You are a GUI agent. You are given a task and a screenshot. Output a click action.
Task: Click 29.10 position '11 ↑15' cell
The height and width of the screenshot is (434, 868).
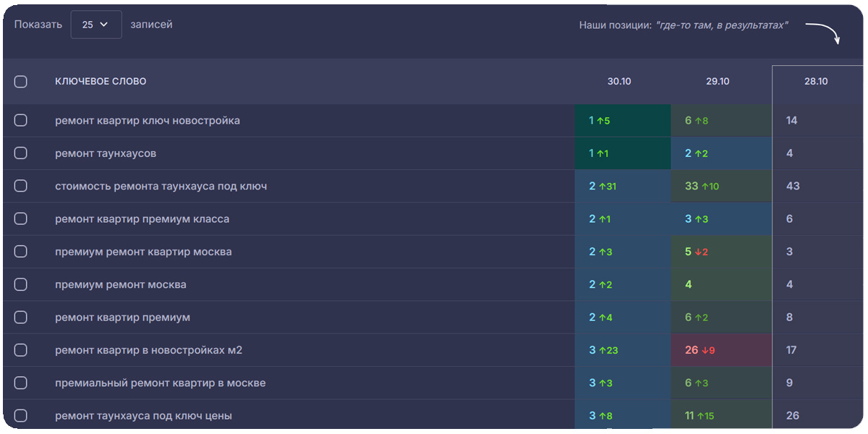[x=721, y=415]
